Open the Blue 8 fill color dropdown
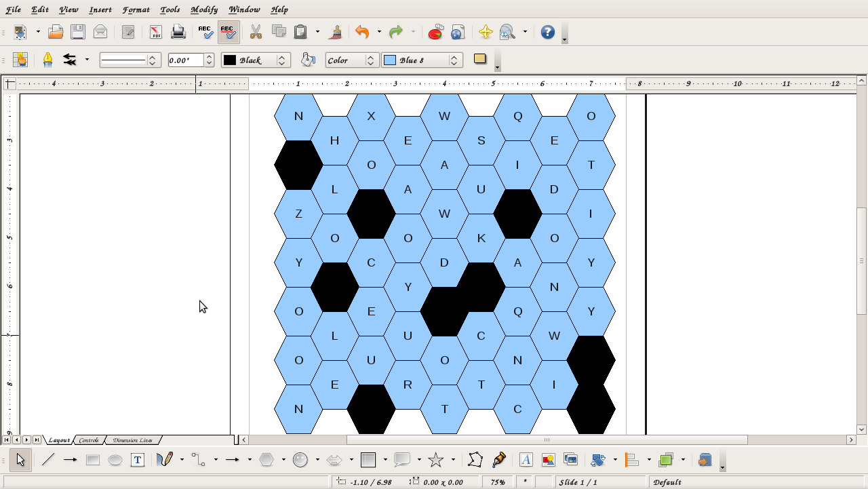 [x=422, y=60]
